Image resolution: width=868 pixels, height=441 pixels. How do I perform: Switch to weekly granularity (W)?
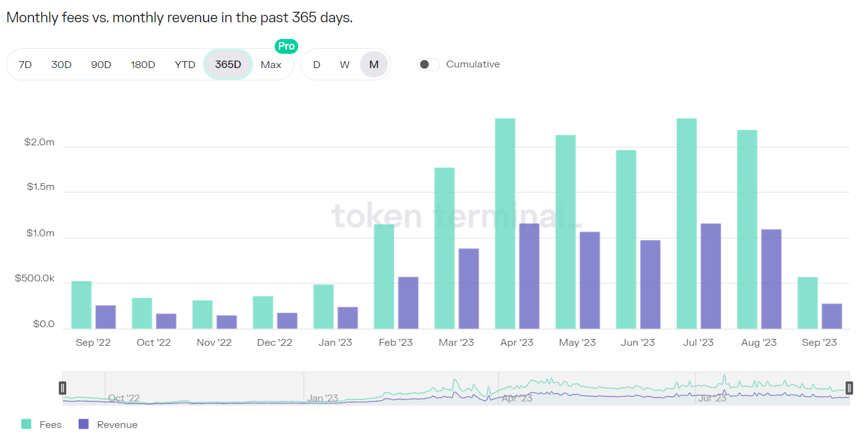(345, 64)
